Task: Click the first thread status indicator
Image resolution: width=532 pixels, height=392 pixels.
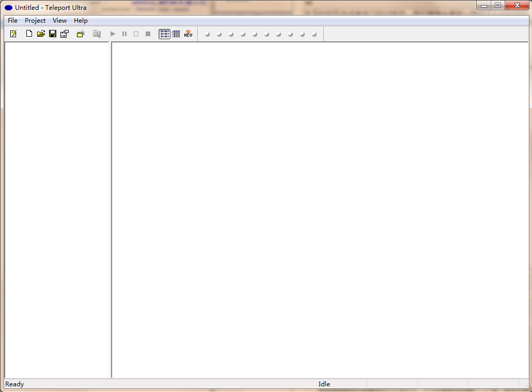Action: (x=207, y=35)
